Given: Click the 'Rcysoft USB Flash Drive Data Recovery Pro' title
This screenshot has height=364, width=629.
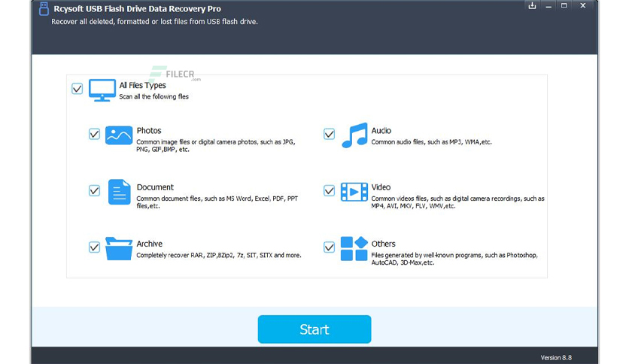Looking at the screenshot, I should tap(137, 9).
